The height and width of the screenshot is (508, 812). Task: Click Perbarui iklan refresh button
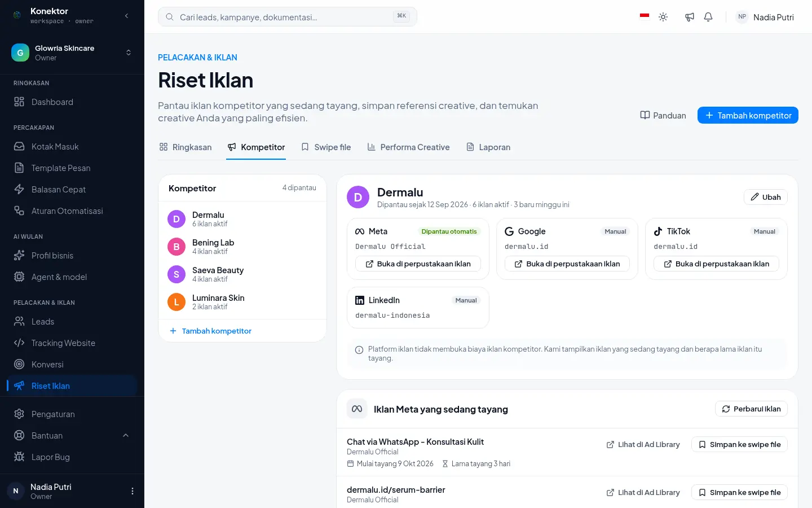751,409
